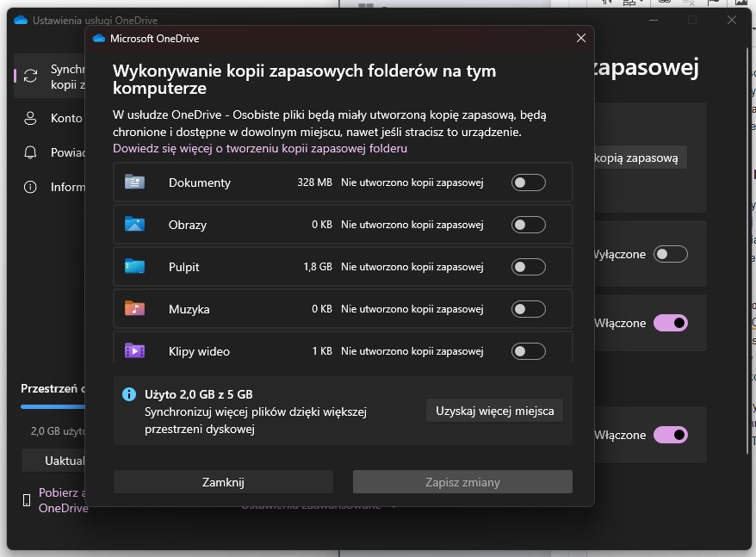The image size is (756, 557).
Task: Turn on backup for Obrazy folder
Action: (x=528, y=225)
